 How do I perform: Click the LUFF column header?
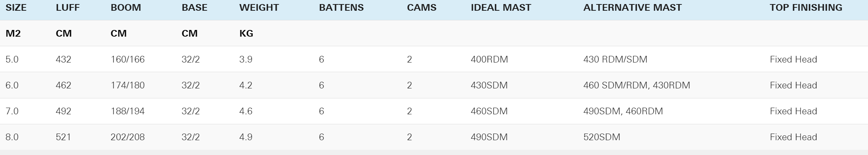click(68, 7)
